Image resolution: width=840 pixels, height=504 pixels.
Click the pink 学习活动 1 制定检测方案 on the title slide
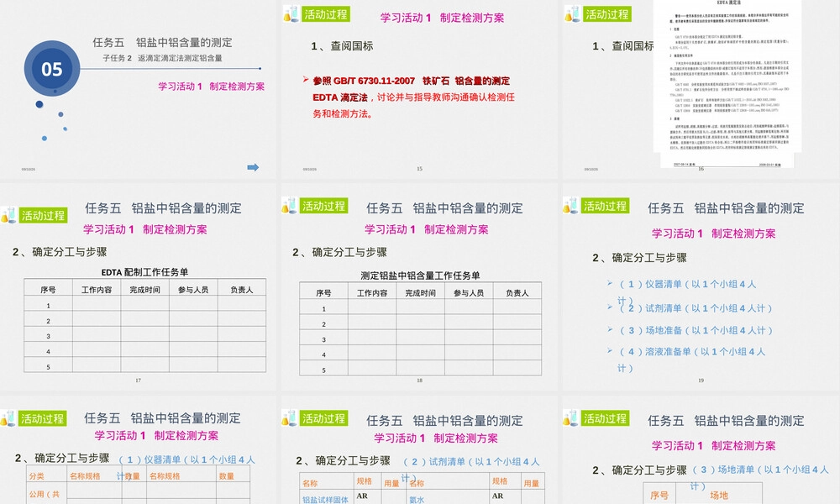[x=211, y=87]
